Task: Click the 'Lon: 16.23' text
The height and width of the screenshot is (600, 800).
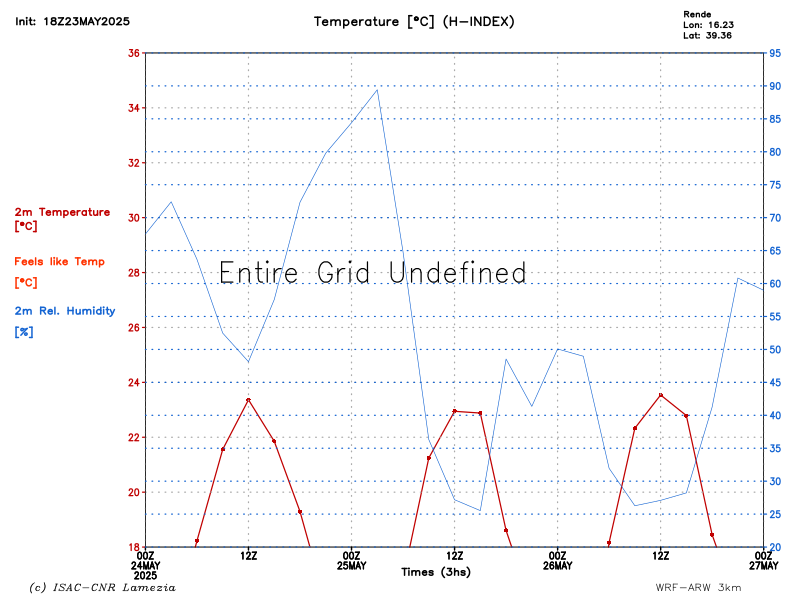Action: (x=709, y=25)
